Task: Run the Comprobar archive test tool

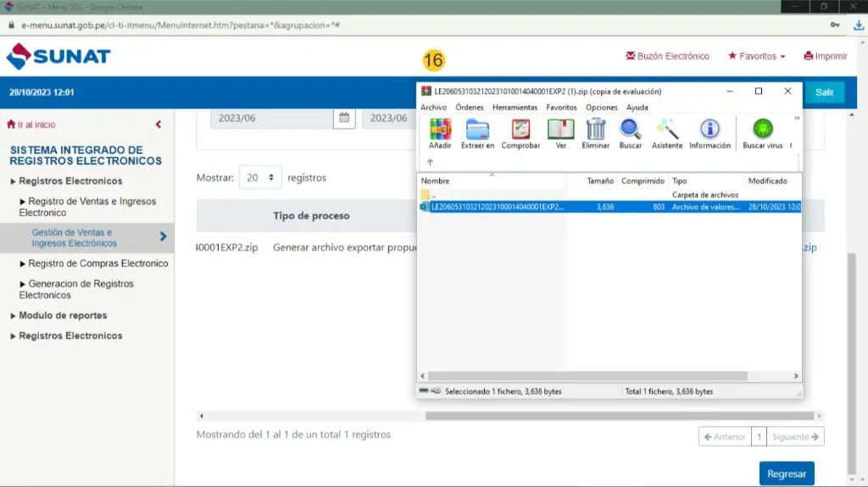Action: 520,130
